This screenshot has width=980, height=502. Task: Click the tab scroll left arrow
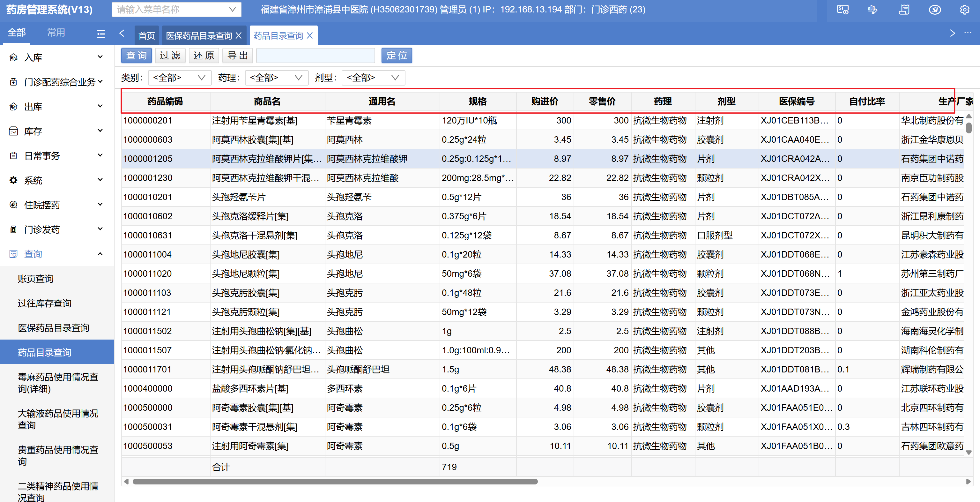pos(122,34)
